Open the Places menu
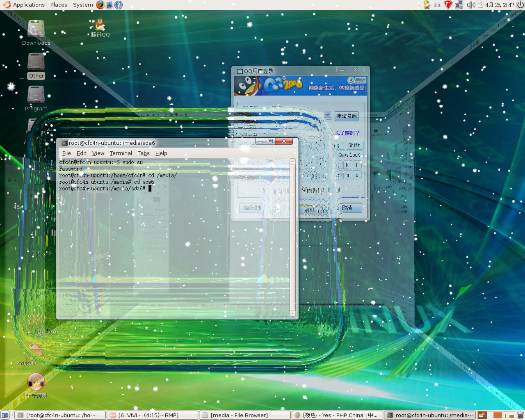This screenshot has width=525, height=420. tap(59, 5)
